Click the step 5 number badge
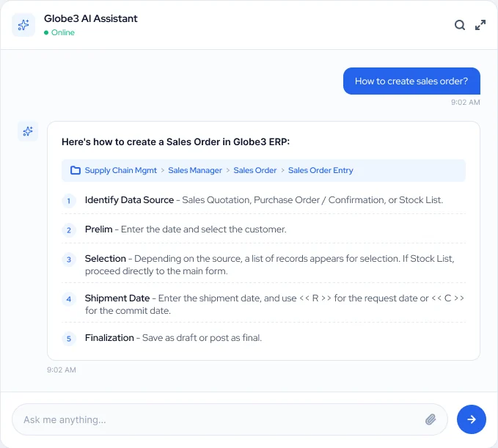Image resolution: width=498 pixels, height=448 pixels. pos(69,339)
